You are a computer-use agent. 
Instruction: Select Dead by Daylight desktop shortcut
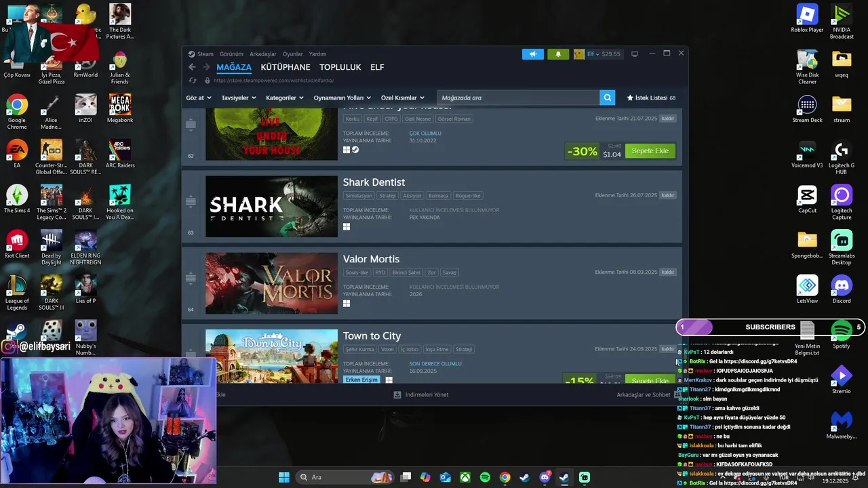pyautogui.click(x=51, y=248)
